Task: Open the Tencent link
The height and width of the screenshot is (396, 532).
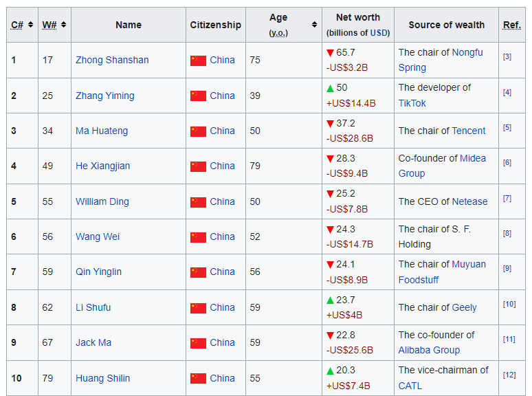Action: (469, 131)
